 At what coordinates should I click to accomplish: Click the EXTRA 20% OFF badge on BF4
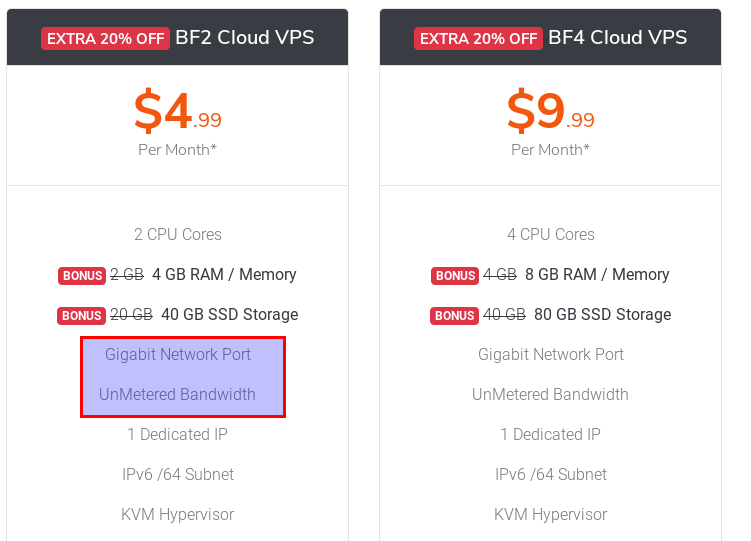[x=478, y=39]
